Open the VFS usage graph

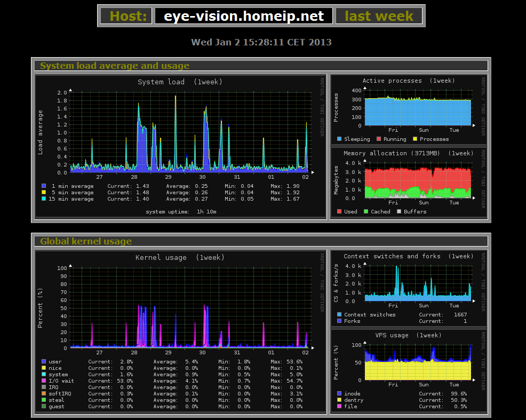click(409, 371)
